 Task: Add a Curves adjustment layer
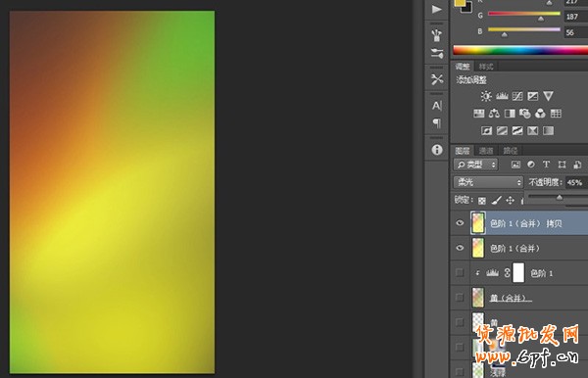pos(517,96)
